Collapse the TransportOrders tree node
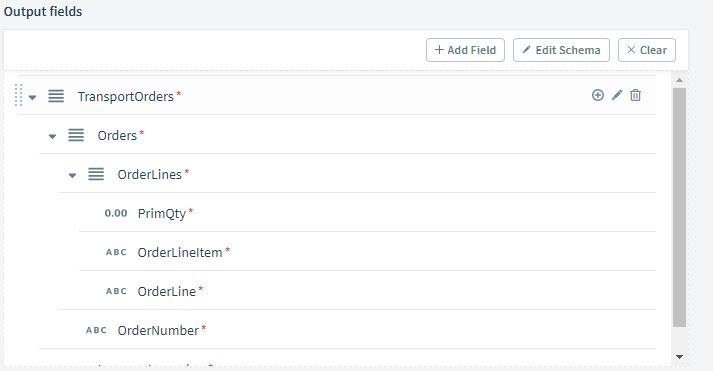The height and width of the screenshot is (371, 713). (32, 97)
